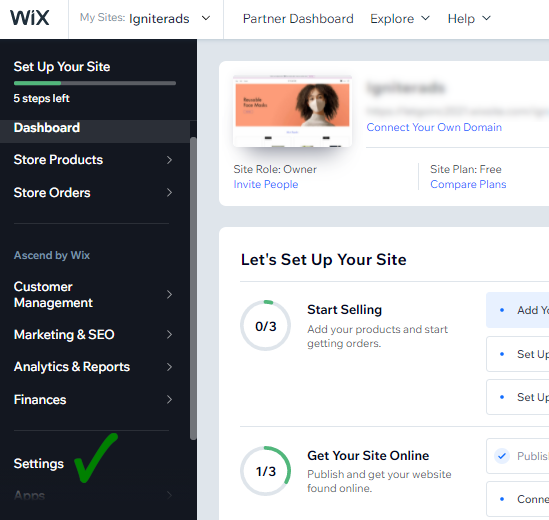Expand Store Products with its chevron arrow
549x520 pixels.
tap(169, 160)
